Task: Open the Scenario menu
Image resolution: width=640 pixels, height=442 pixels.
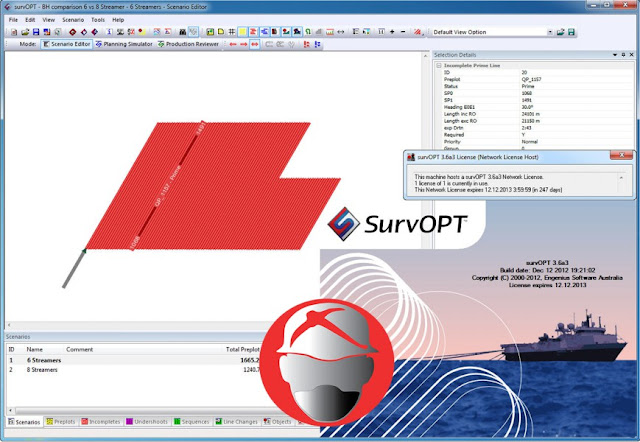Action: (x=73, y=20)
